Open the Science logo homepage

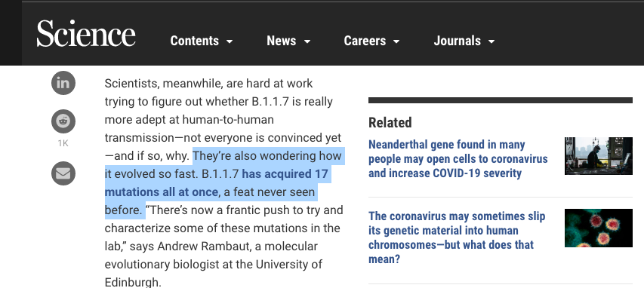point(86,34)
